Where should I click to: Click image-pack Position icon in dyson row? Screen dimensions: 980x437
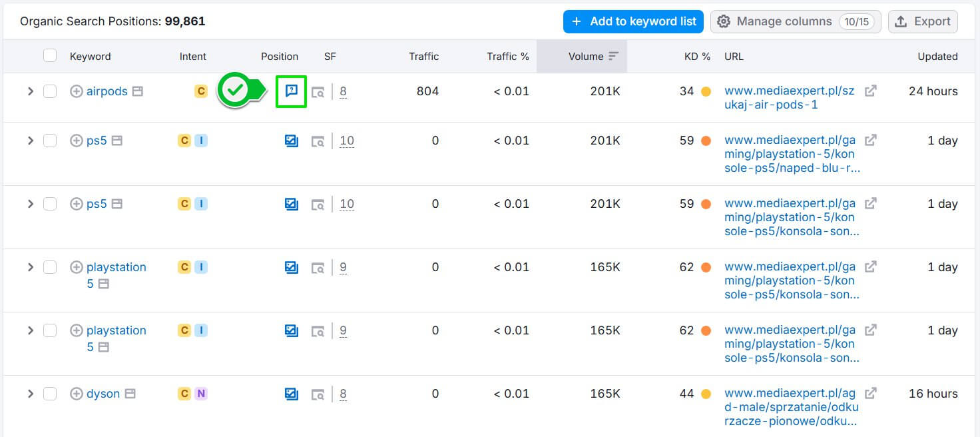pos(292,394)
